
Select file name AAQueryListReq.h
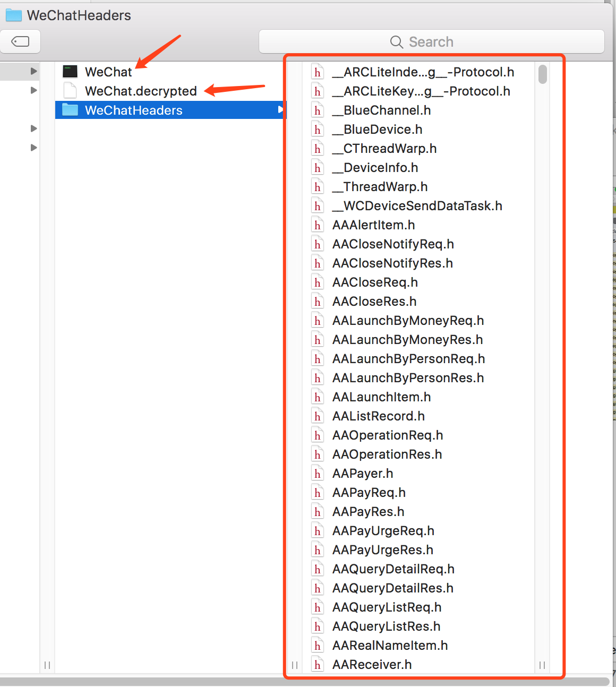click(387, 607)
